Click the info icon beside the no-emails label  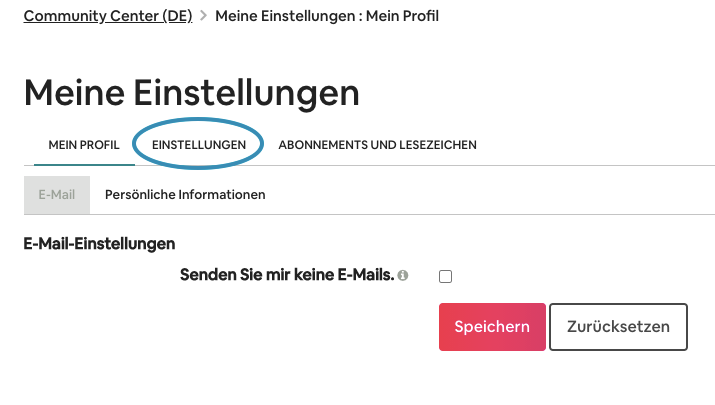[403, 276]
